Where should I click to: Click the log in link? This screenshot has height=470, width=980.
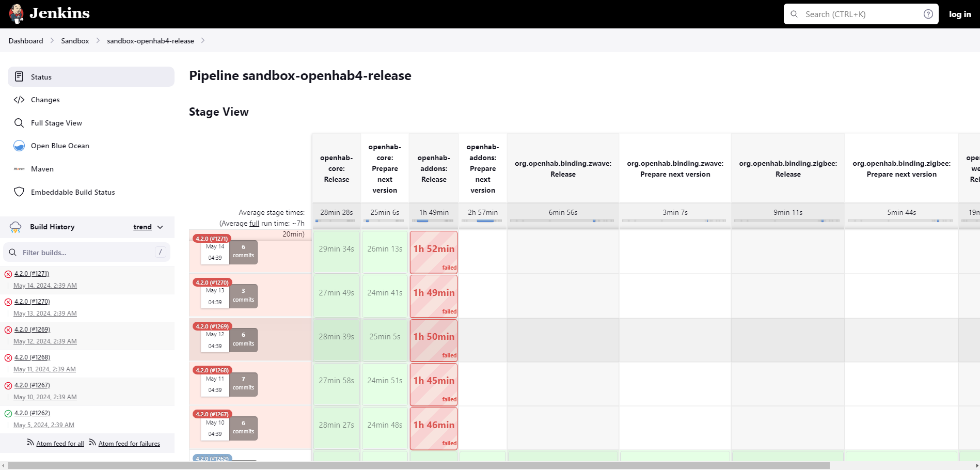coord(959,14)
